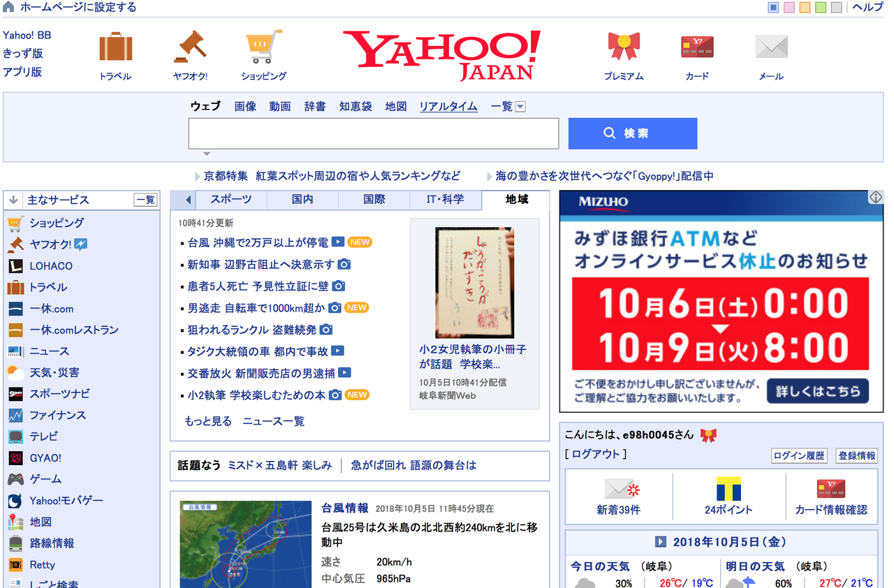Open the ショッピング cart icon in the top header
The width and height of the screenshot is (894, 588).
264,47
